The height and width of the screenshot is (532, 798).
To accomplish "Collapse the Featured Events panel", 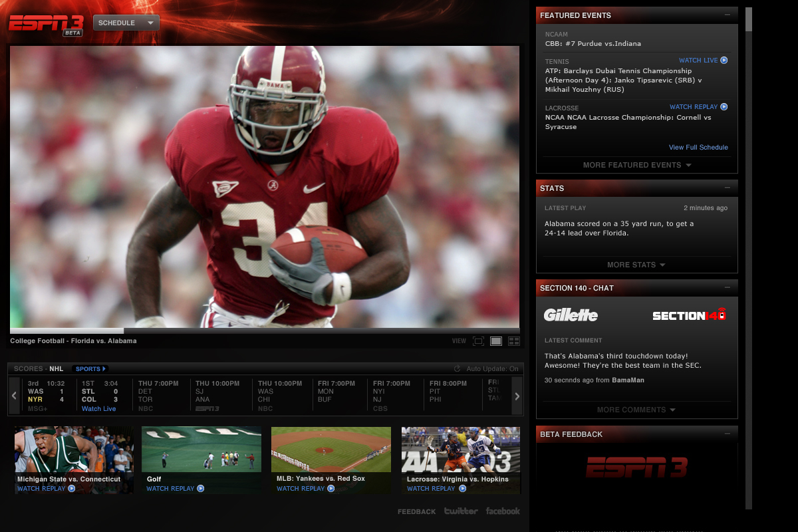I will (x=728, y=15).
